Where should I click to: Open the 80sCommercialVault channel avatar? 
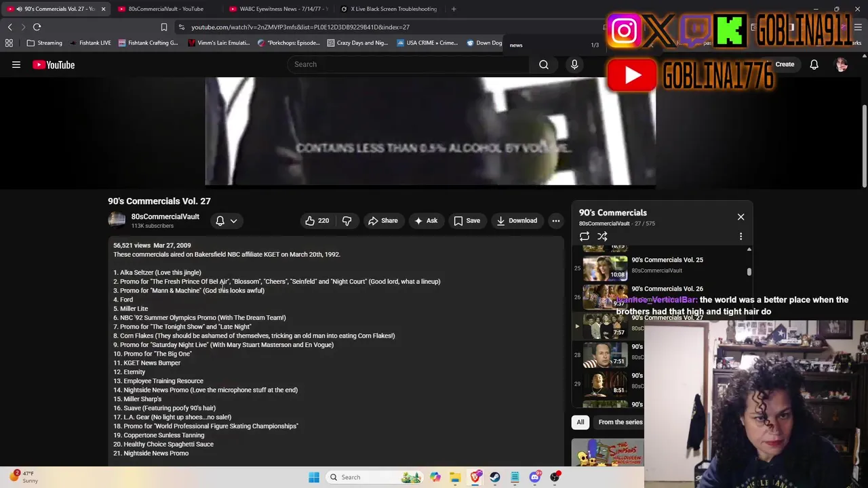(x=117, y=220)
